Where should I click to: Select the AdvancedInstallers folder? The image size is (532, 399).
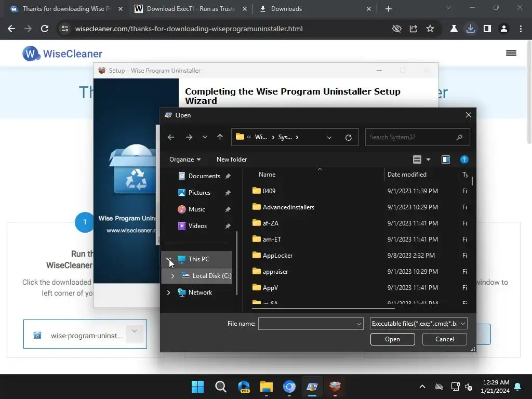tap(288, 207)
